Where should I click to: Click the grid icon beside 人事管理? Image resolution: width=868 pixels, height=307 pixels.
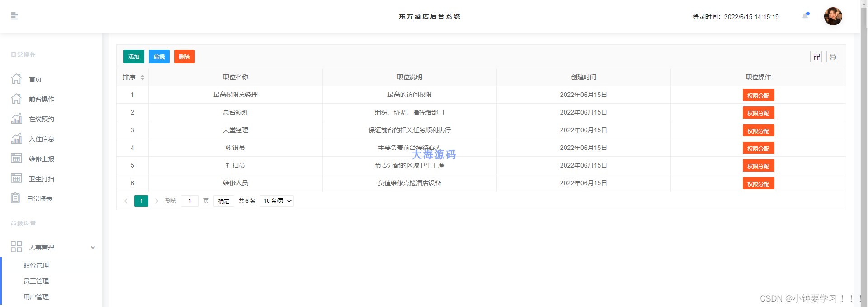[16, 247]
